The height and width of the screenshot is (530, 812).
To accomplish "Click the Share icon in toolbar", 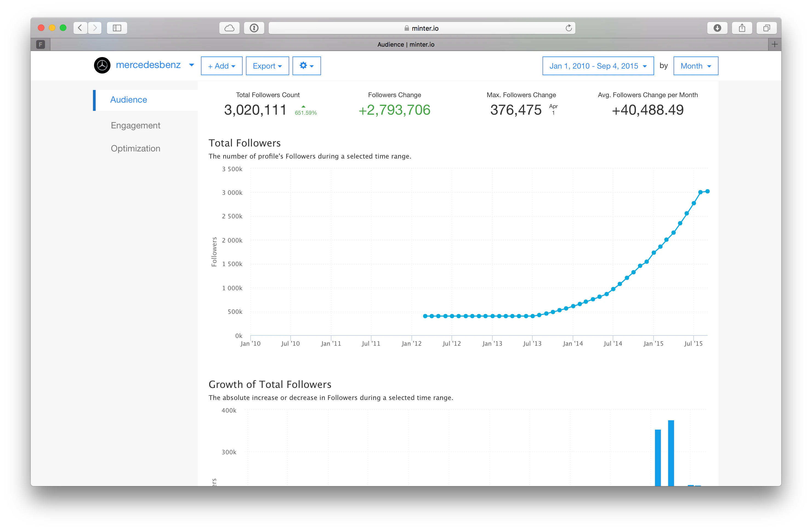I will click(x=742, y=28).
